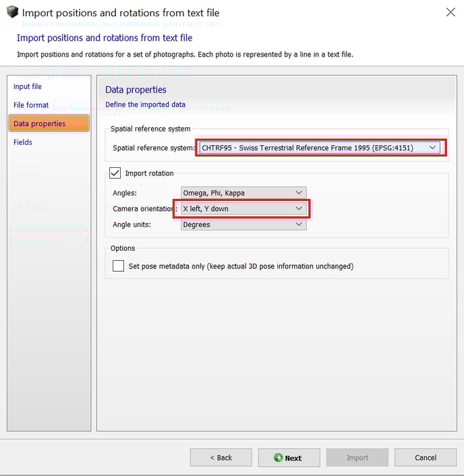
Task: Open the Camera orientation dropdown
Action: click(x=243, y=209)
